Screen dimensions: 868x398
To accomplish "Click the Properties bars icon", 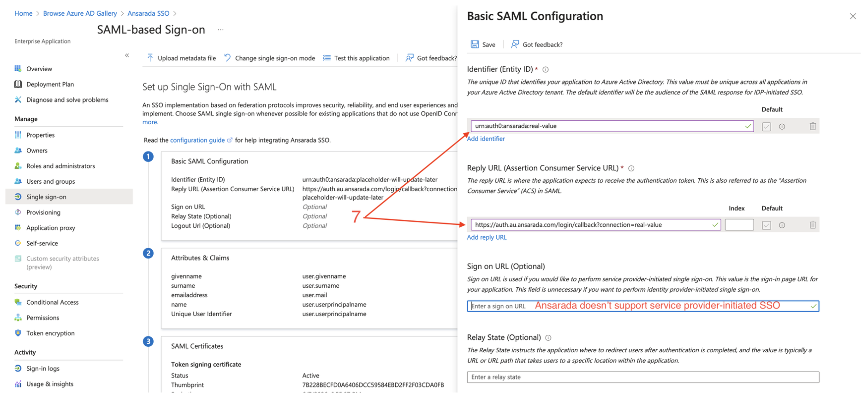I will 18,135.
